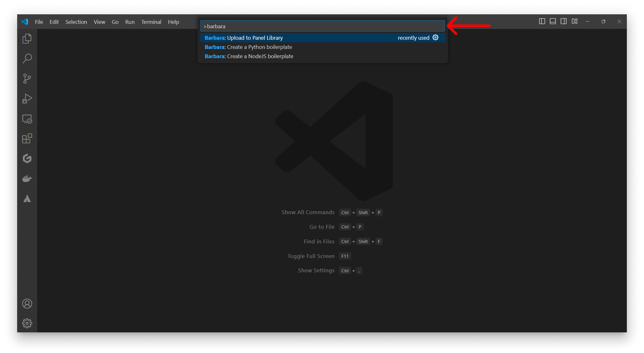Select the Docker extension icon
This screenshot has height=353, width=644.
click(x=27, y=178)
